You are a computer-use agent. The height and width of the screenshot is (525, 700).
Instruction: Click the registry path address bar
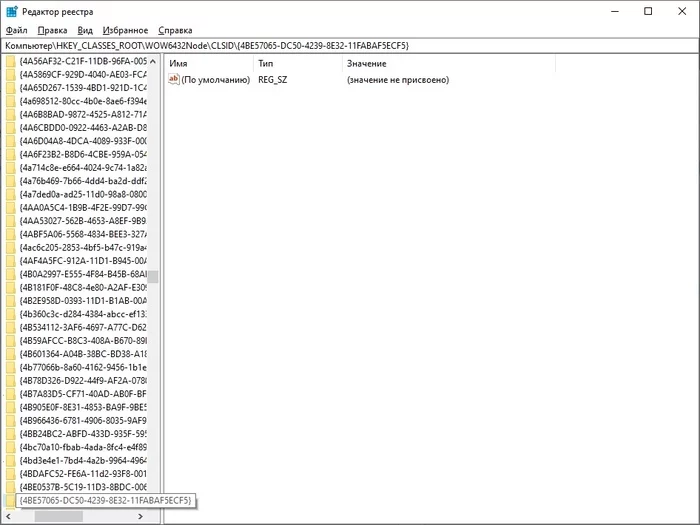(x=350, y=46)
